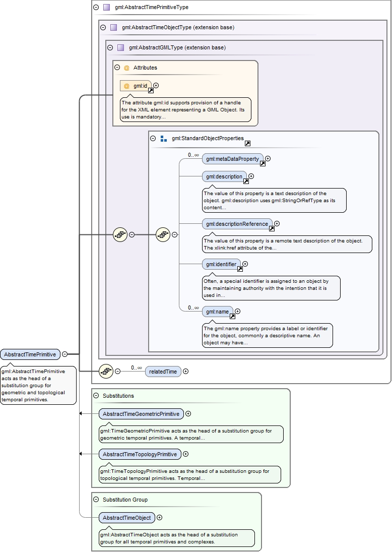Follow the gml:name reference arrow
This screenshot has height=552, width=392.
click(x=232, y=316)
